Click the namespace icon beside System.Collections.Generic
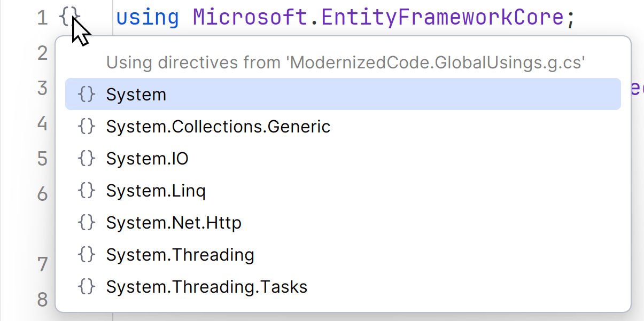This screenshot has width=644, height=321. 87,127
